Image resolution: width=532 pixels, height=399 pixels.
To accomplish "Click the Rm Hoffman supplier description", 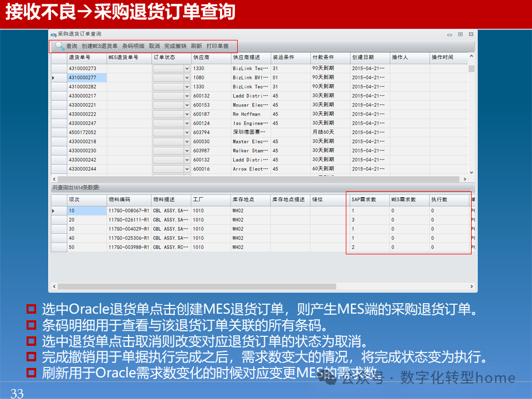I will pyautogui.click(x=250, y=114).
